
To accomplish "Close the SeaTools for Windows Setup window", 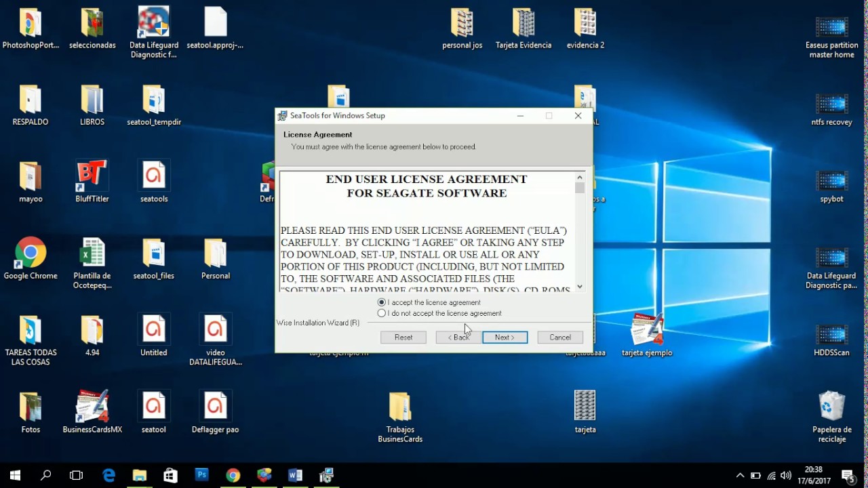I will click(x=578, y=116).
